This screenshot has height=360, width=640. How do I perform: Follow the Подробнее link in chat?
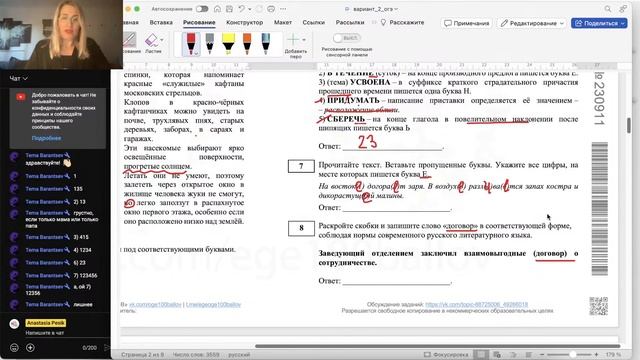pos(47,138)
